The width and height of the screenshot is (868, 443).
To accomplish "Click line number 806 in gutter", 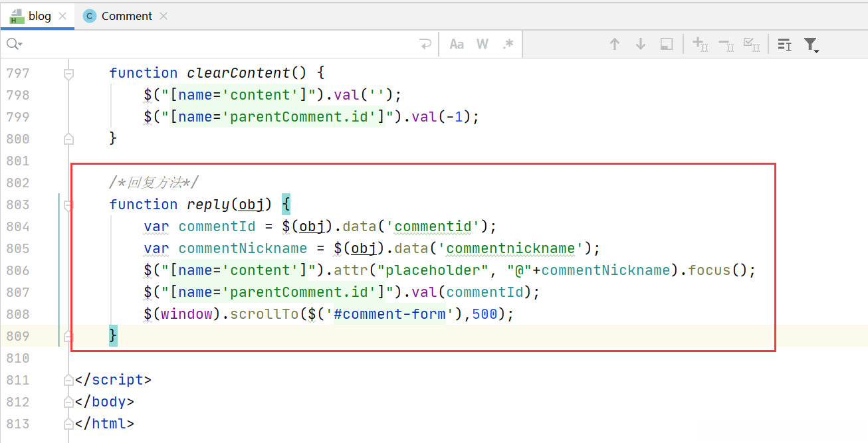I will coord(18,270).
